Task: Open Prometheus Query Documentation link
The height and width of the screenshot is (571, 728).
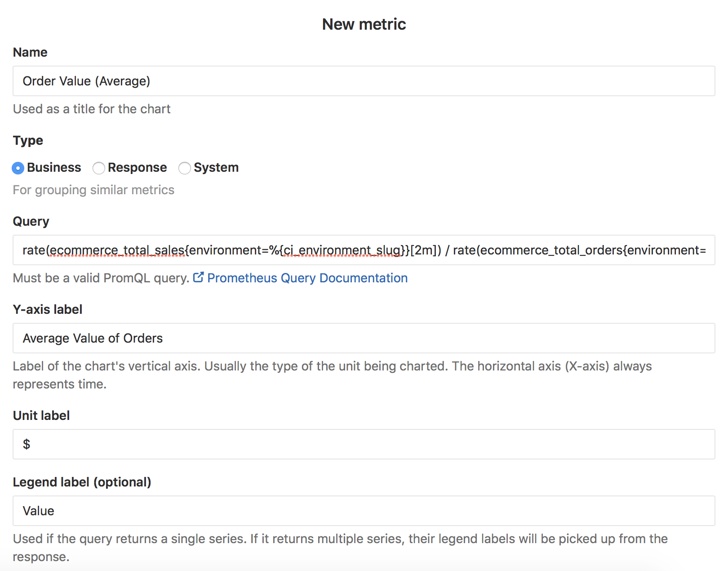Action: coord(307,278)
